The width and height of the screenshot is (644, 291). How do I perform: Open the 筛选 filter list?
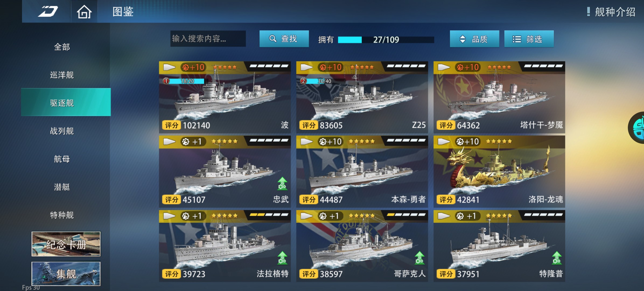(x=529, y=39)
